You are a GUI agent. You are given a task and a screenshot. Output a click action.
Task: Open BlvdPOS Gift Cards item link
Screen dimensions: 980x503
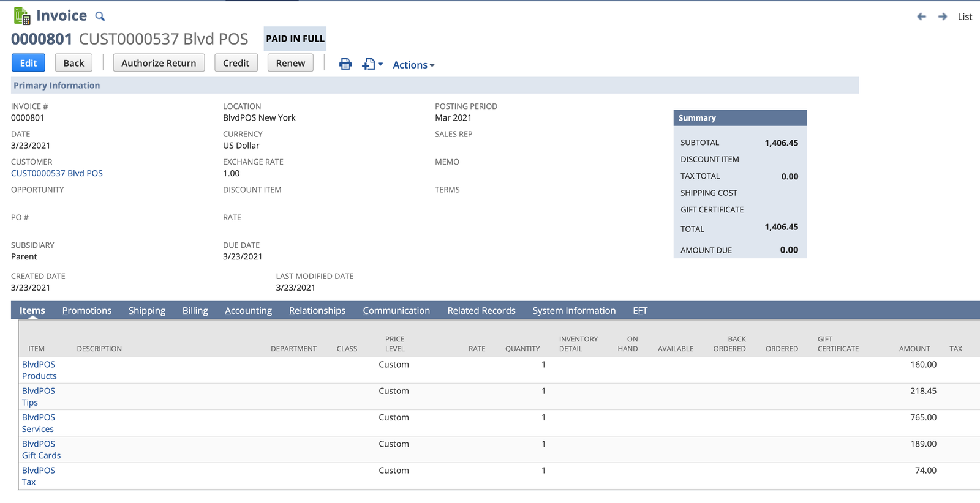point(41,450)
